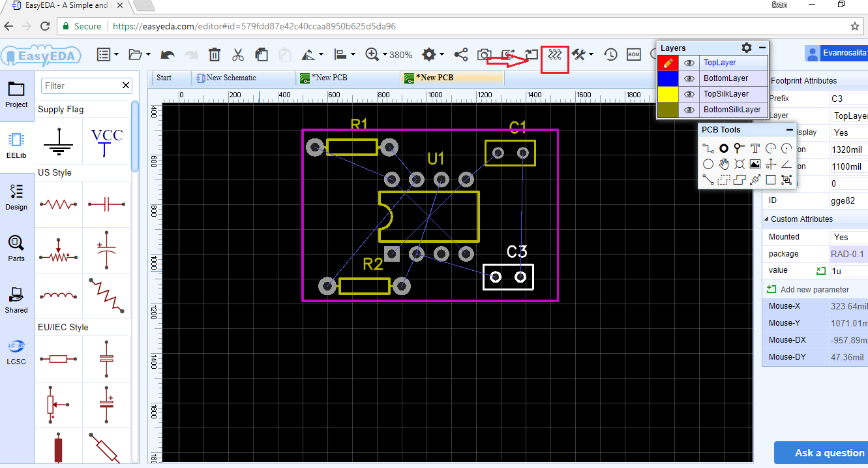
Task: Open the Design panel in left sidebar
Action: [x=16, y=197]
